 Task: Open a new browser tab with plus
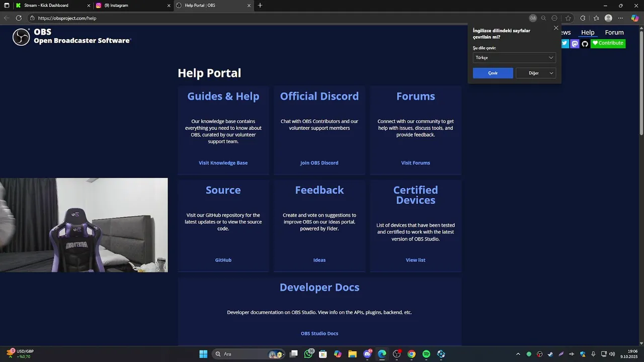[260, 6]
